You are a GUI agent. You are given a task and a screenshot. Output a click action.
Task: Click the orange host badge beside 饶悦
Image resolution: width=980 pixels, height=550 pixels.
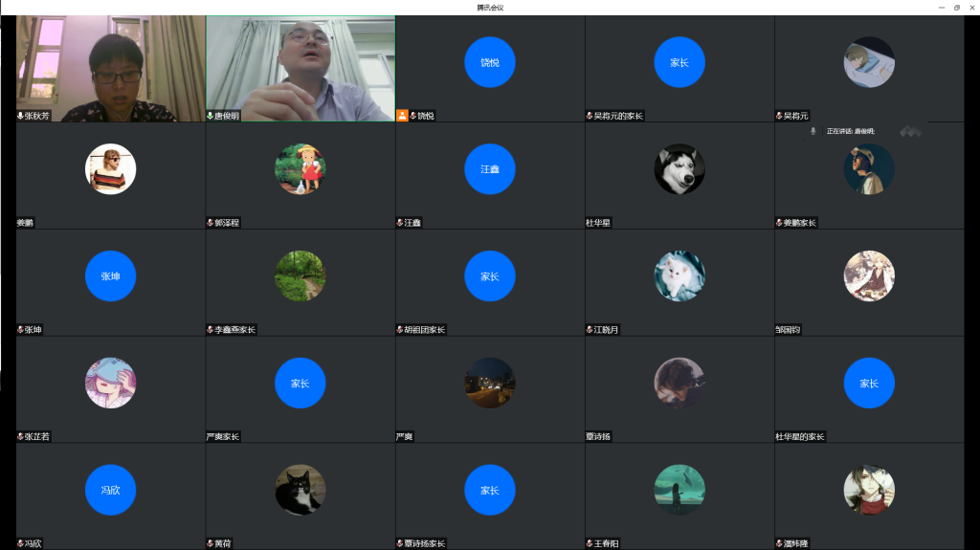point(402,116)
